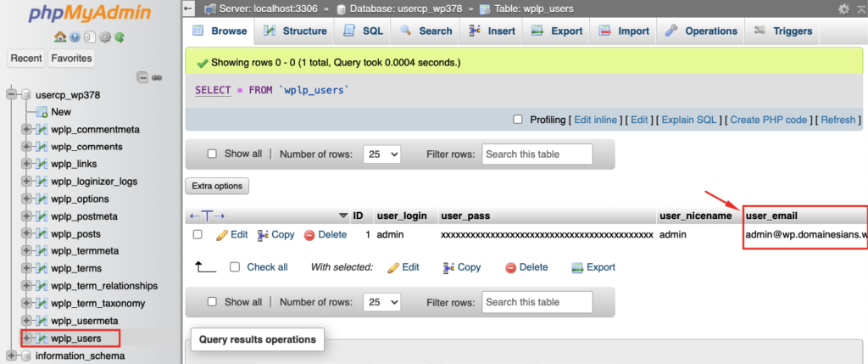Screen dimensions: 868x364
Task: Click the Home icon under phpMyAdmin logo
Action: pyautogui.click(x=60, y=37)
